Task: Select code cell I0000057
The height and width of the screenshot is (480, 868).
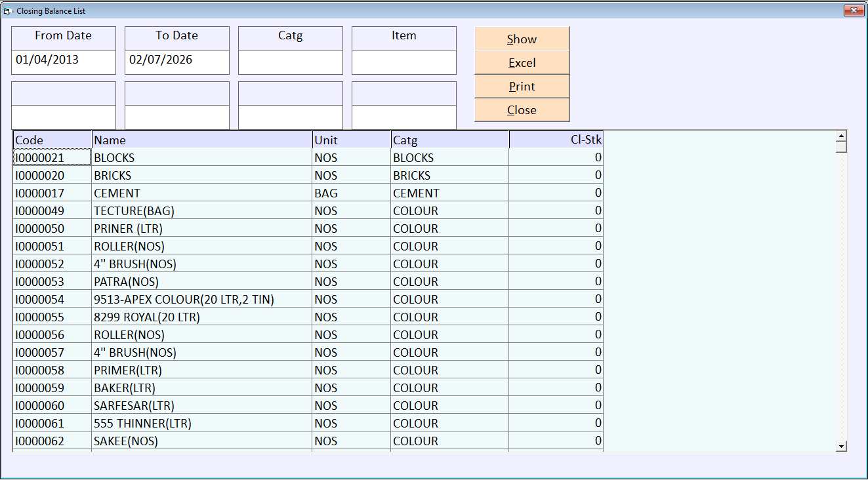Action: pos(52,352)
